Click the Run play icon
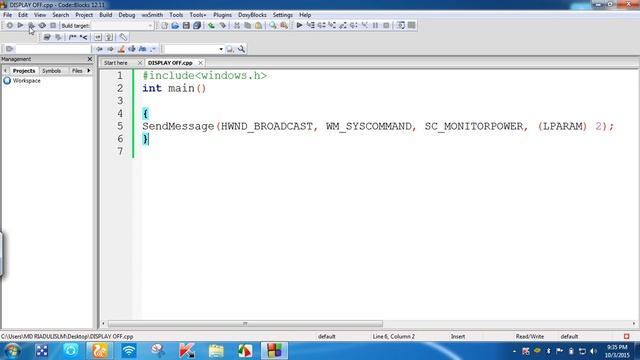This screenshot has height=360, width=640. pyautogui.click(x=20, y=25)
